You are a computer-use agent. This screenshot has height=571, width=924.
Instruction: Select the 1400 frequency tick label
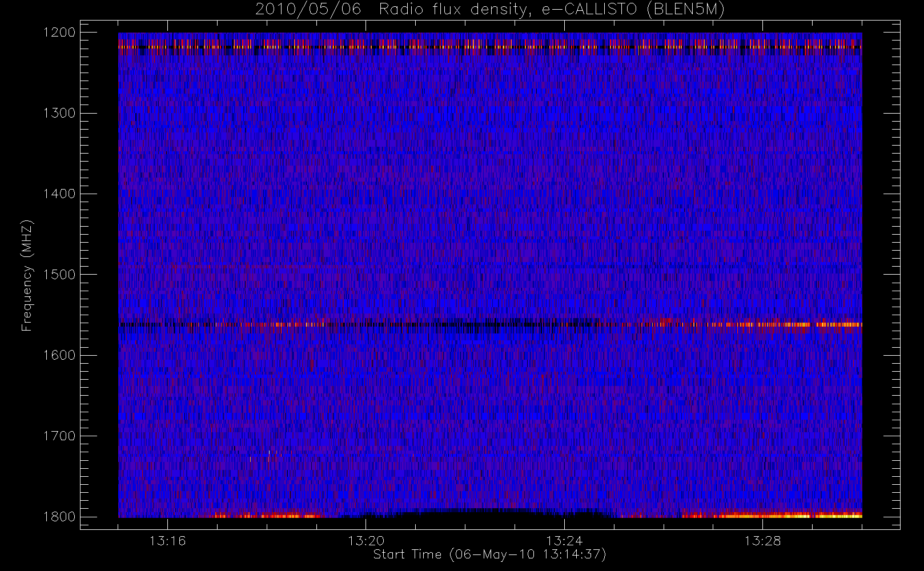[59, 194]
